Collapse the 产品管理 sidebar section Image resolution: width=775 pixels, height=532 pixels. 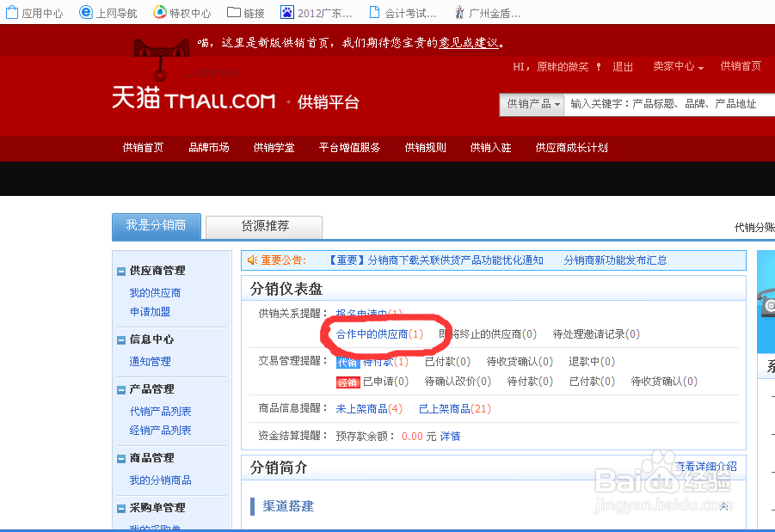pos(121,389)
